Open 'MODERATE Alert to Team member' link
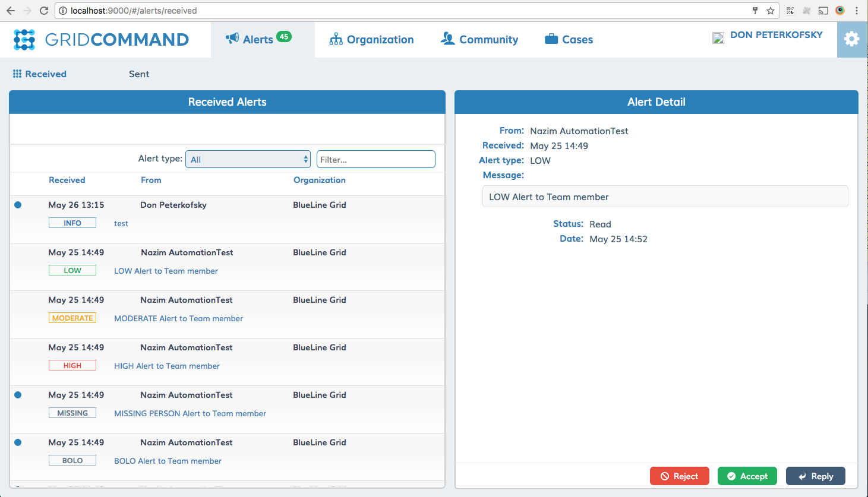Image resolution: width=868 pixels, height=497 pixels. click(x=179, y=318)
